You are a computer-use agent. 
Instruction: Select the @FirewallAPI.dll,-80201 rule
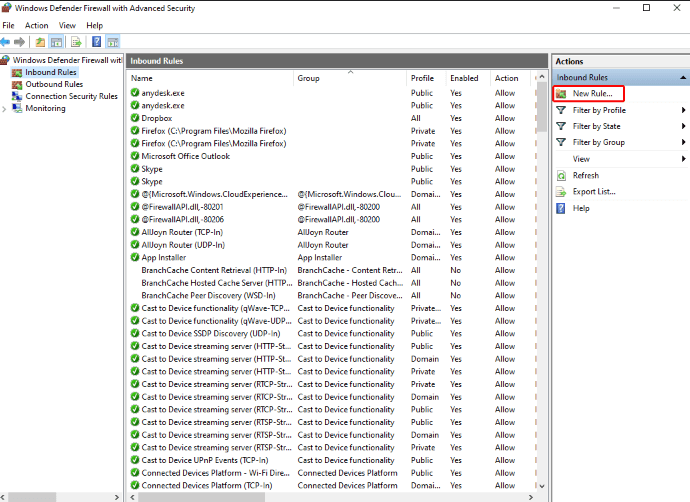(182, 207)
